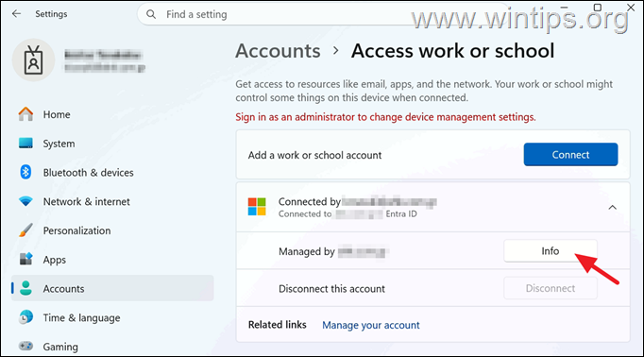Viewport: 644px width, 357px height.
Task: Open the Home settings page
Action: coord(112,114)
